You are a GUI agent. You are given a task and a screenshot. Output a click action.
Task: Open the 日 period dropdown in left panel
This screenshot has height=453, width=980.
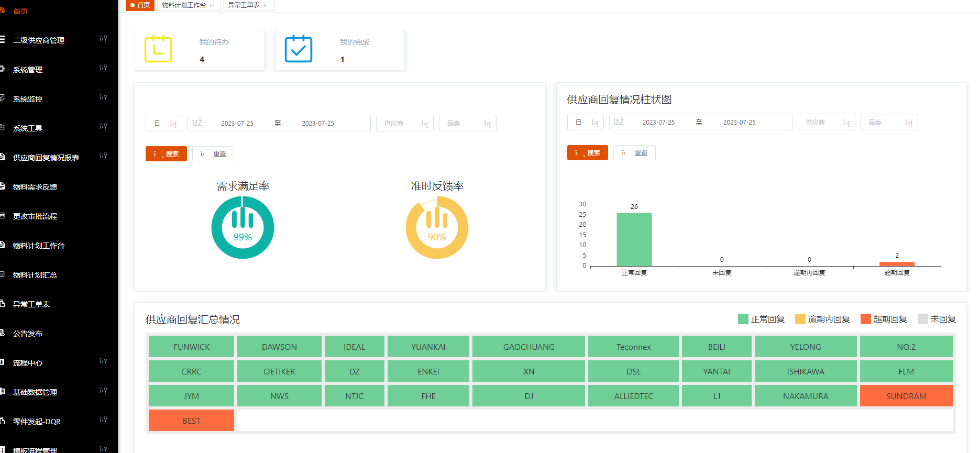164,123
